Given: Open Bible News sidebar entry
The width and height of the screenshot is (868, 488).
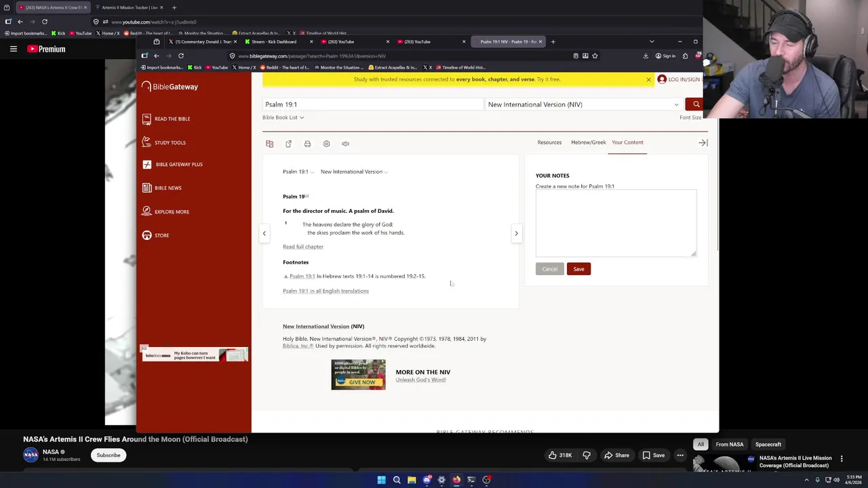Looking at the screenshot, I should tap(162, 188).
